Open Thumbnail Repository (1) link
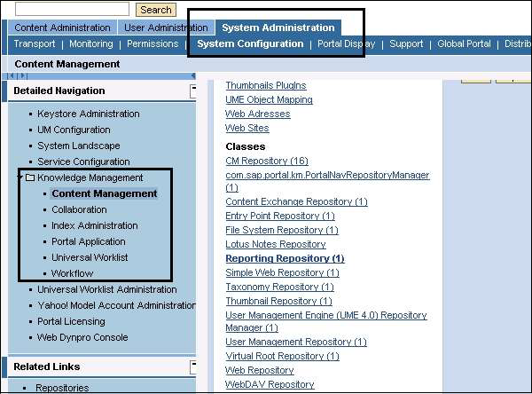The width and height of the screenshot is (532, 394). pyautogui.click(x=279, y=302)
